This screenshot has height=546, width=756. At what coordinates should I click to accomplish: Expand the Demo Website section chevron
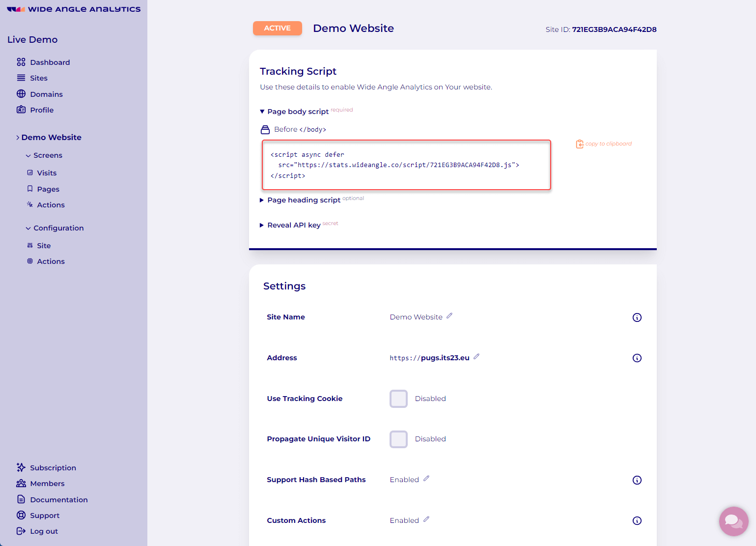18,138
